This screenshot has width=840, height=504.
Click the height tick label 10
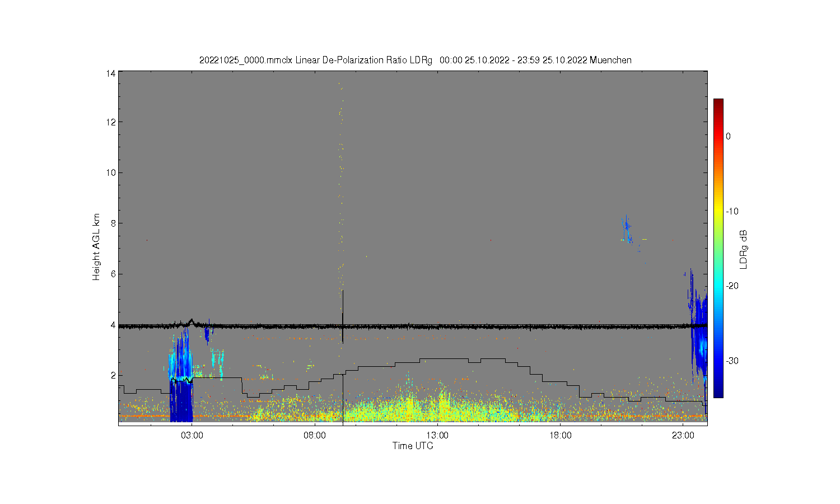(111, 172)
